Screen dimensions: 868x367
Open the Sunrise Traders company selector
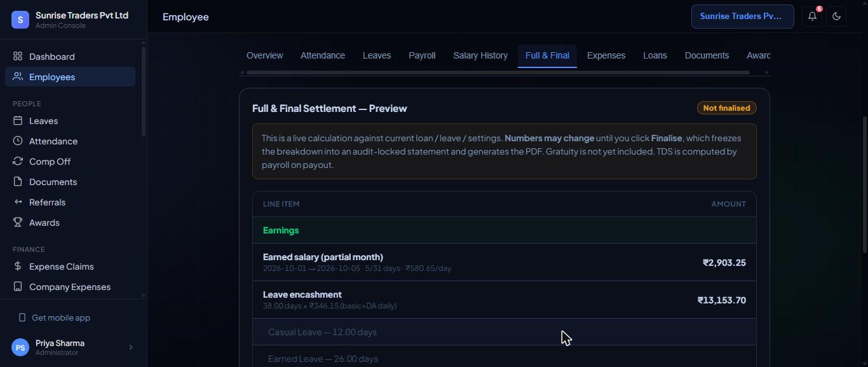[x=743, y=17]
